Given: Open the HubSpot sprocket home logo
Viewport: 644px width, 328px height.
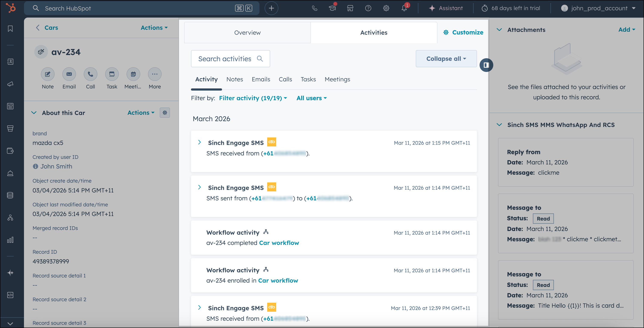Looking at the screenshot, I should 10,8.
